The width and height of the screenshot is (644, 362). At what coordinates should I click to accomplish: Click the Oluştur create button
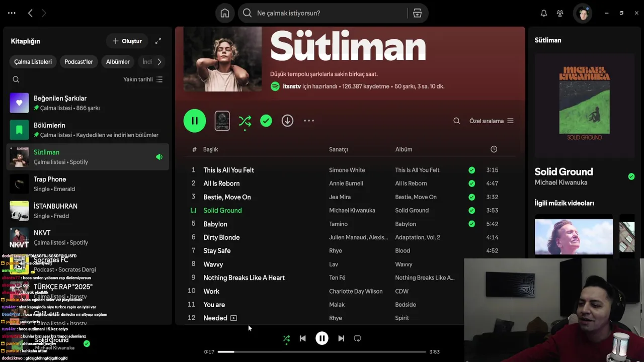[127, 41]
